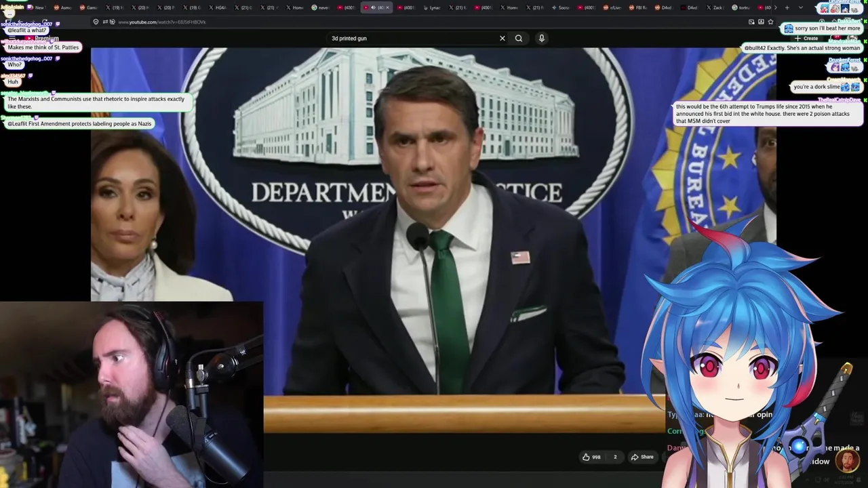Open the round bearded profile avatar
The height and width of the screenshot is (488, 868).
(x=847, y=461)
